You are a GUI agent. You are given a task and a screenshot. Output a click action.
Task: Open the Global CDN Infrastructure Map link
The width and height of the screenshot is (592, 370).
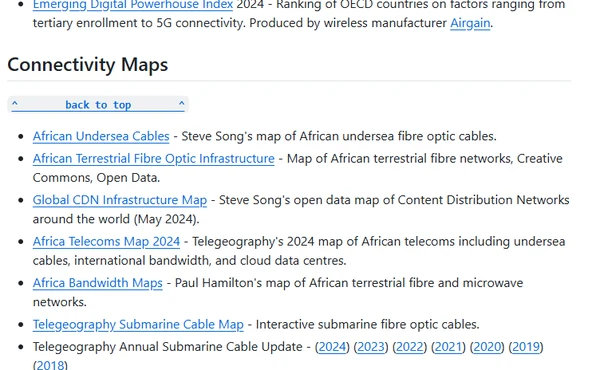(x=120, y=200)
